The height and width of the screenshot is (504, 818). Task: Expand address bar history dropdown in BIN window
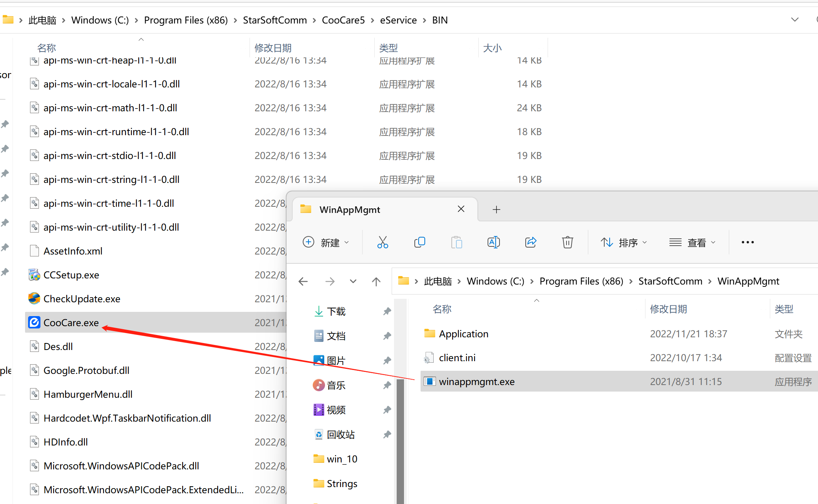coord(795,20)
